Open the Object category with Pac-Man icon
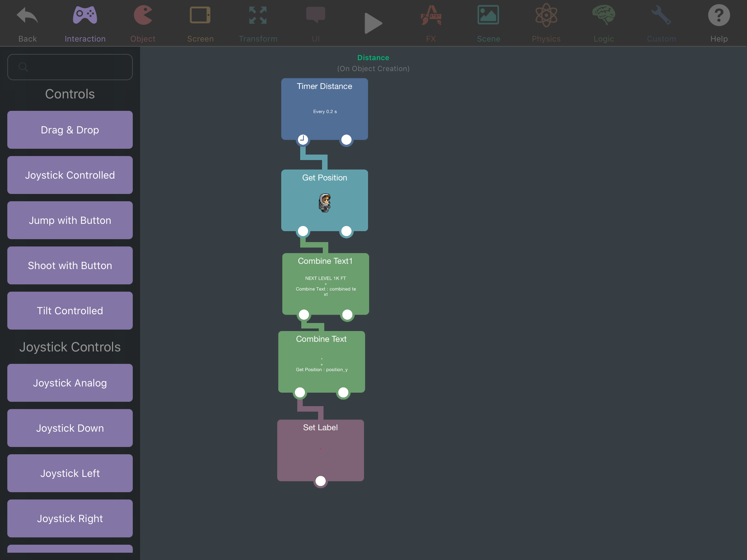The width and height of the screenshot is (747, 560). [143, 16]
